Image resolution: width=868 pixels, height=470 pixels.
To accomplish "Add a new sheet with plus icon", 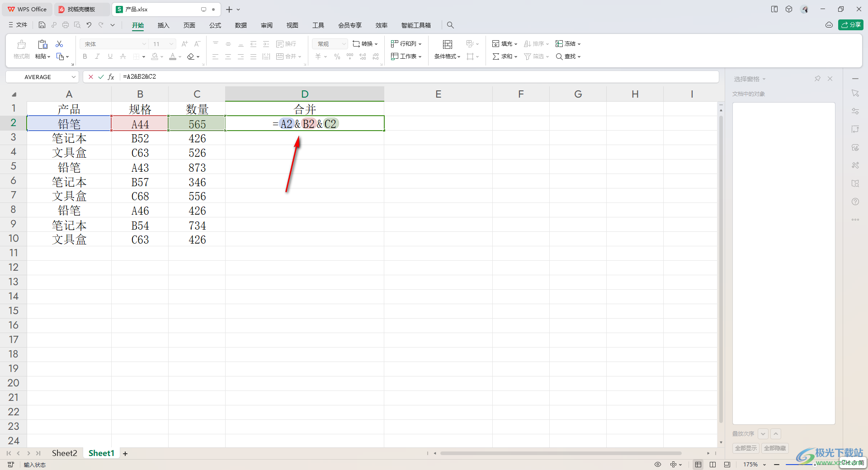I will point(125,453).
